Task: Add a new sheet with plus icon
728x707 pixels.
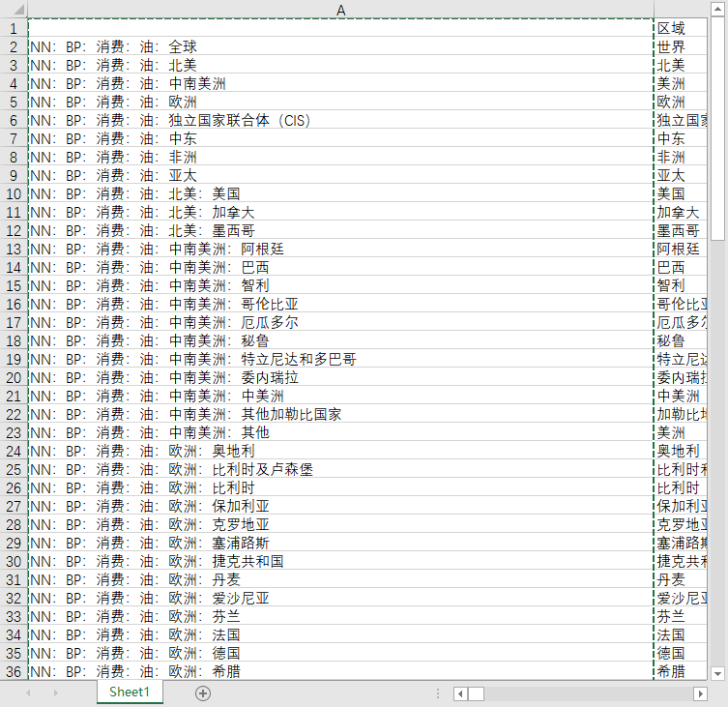Action: (x=203, y=693)
